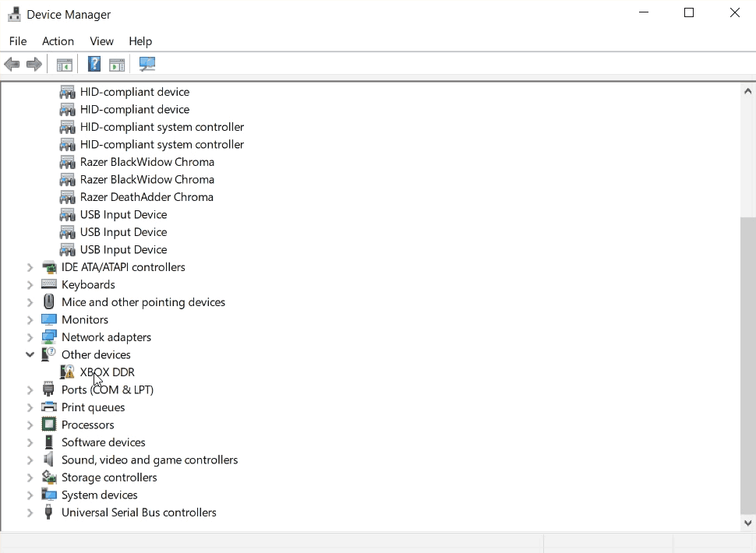Click the Sound, video and game controllers speaker icon
Image resolution: width=756 pixels, height=553 pixels.
click(x=48, y=460)
